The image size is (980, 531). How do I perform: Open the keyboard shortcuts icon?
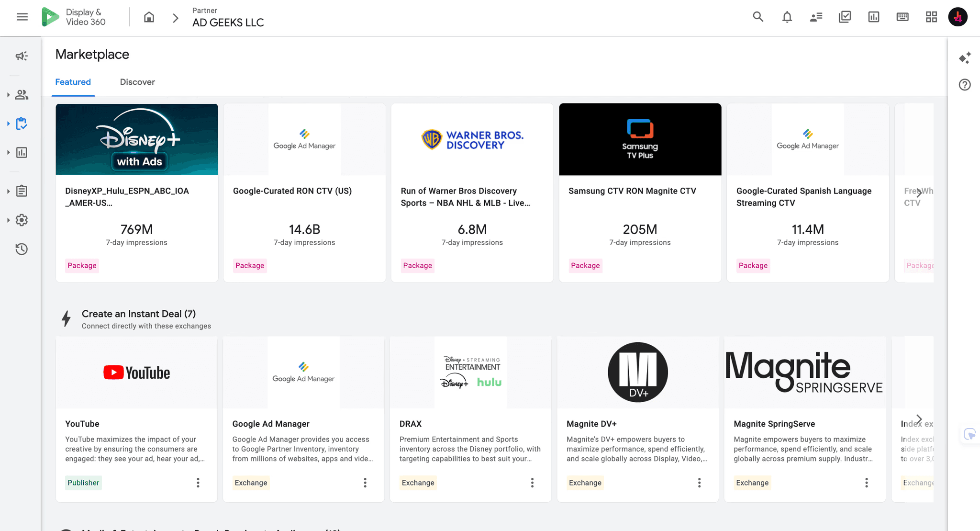tap(902, 17)
